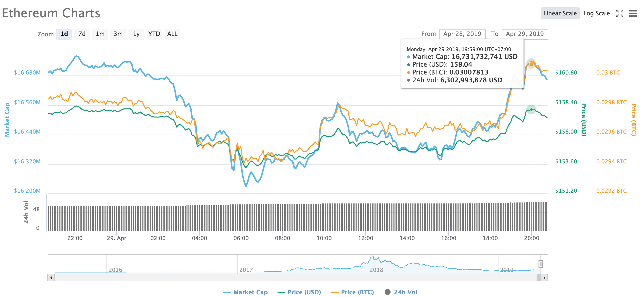Click the '$151.20' price axis label

pos(566,191)
